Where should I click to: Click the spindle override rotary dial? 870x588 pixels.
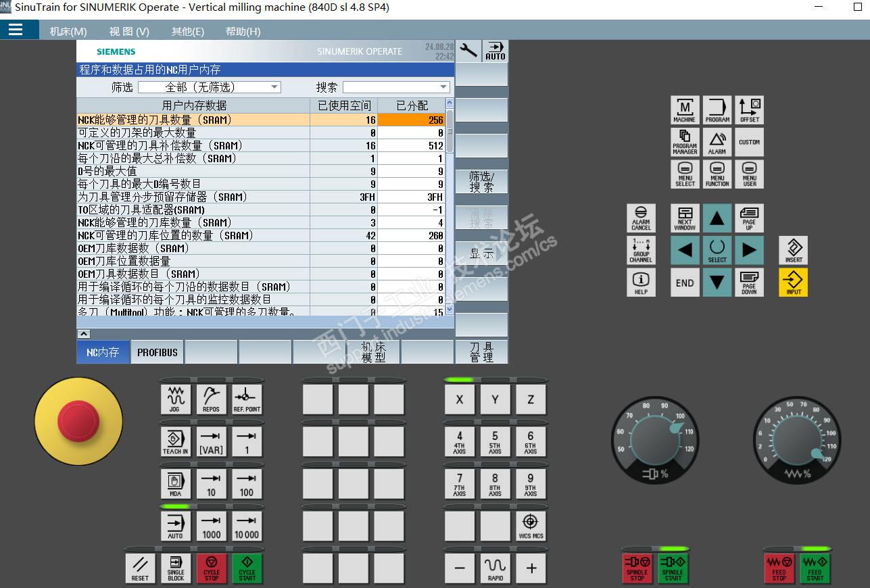coord(655,441)
